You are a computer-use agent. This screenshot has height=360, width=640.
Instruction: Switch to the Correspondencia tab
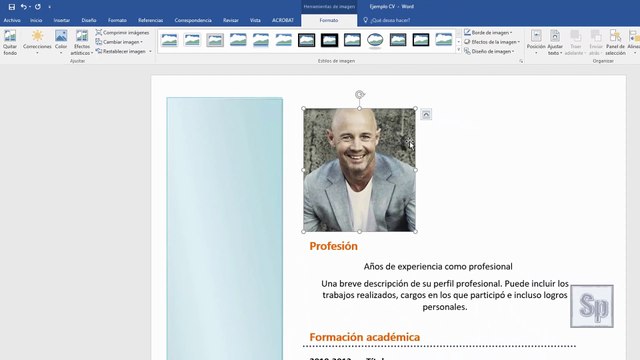tap(193, 20)
